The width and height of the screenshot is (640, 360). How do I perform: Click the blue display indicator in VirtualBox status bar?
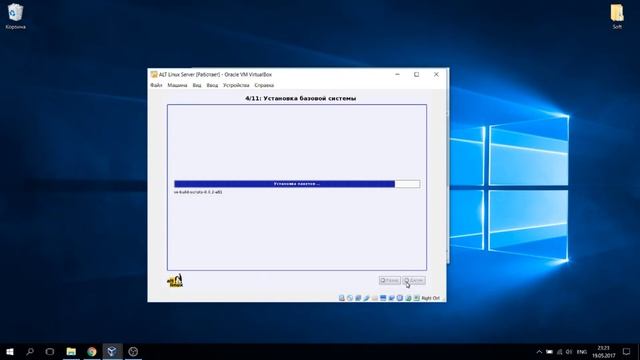(x=383, y=298)
